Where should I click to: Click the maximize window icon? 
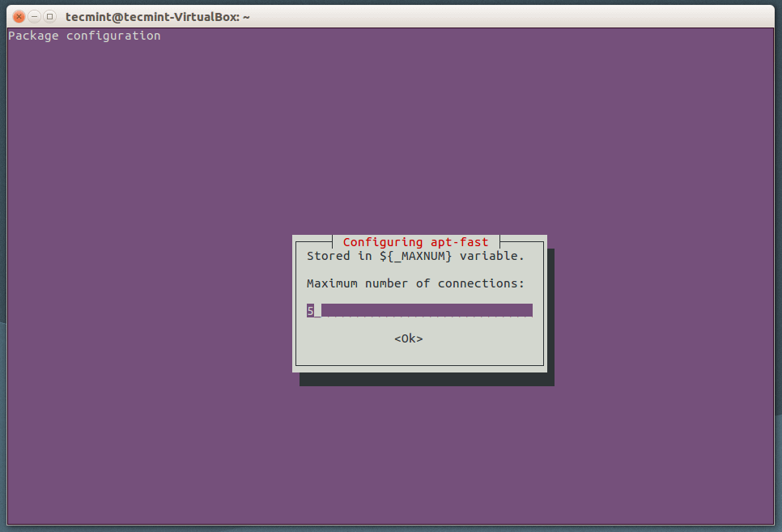[x=50, y=15]
